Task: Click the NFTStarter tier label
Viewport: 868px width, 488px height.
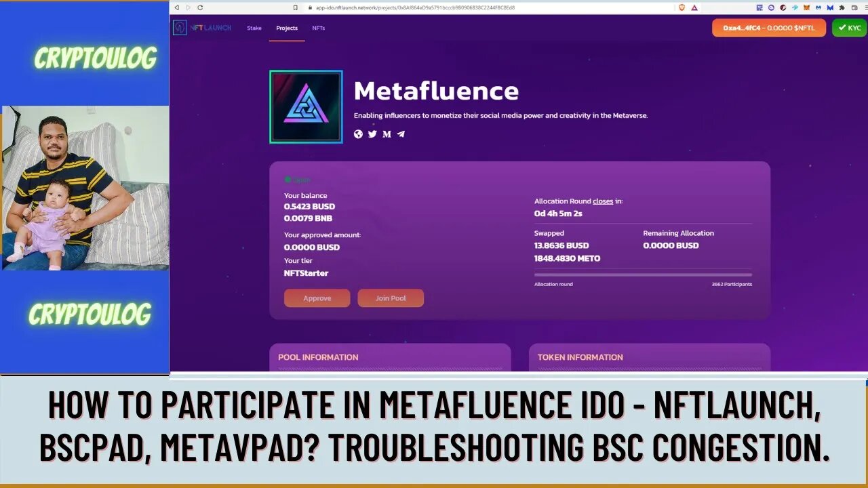Action: pyautogui.click(x=306, y=273)
